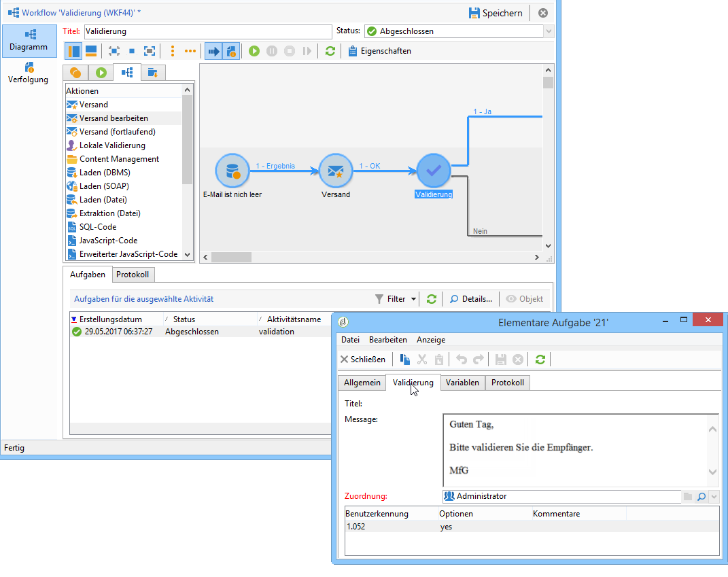Screen dimensions: 728x577
Task: Select the green play flow-control palette tab
Action: pos(101,73)
